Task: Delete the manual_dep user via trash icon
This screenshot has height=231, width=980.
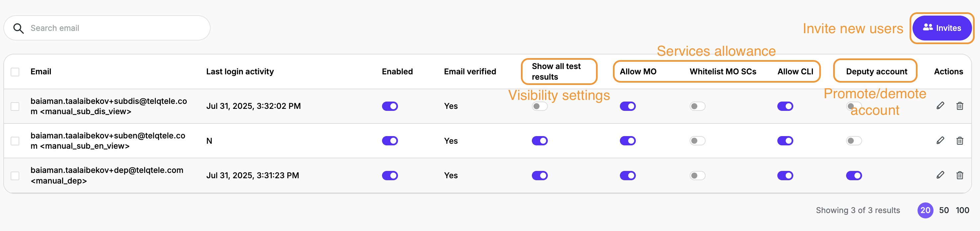Action: [959, 176]
